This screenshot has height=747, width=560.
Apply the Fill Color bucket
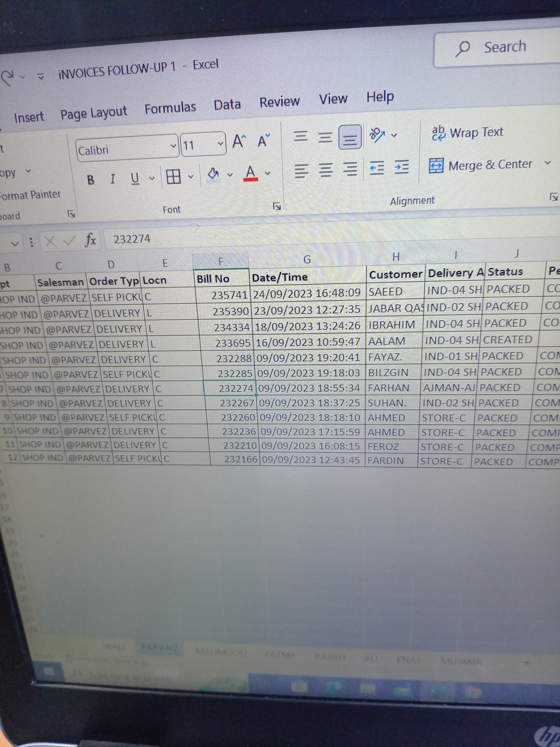pyautogui.click(x=213, y=175)
